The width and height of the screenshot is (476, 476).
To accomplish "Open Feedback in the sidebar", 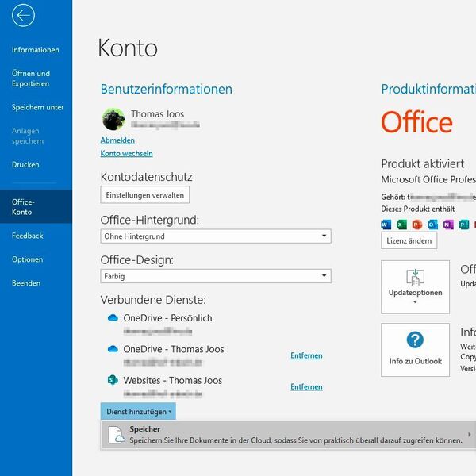I will (x=27, y=236).
